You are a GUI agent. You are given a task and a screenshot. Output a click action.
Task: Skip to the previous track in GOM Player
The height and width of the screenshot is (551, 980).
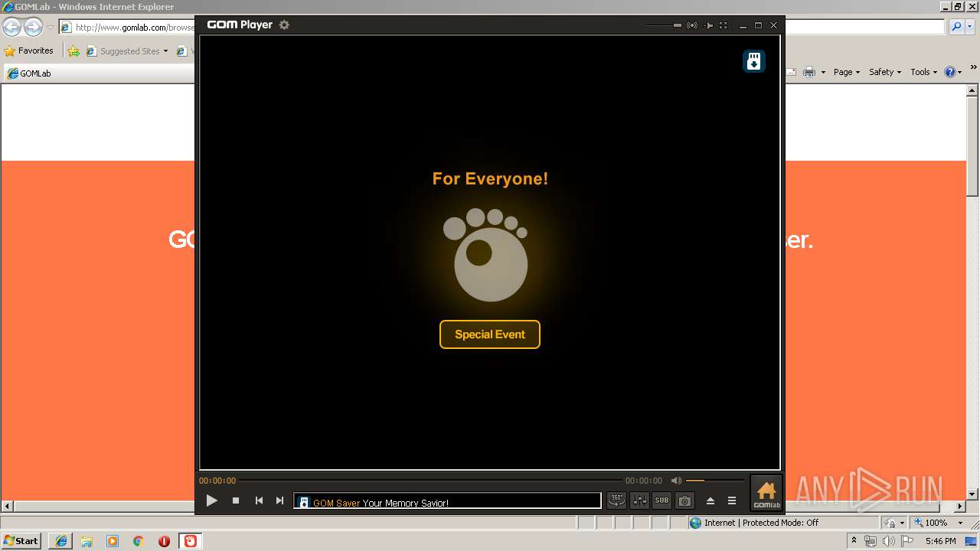point(259,500)
